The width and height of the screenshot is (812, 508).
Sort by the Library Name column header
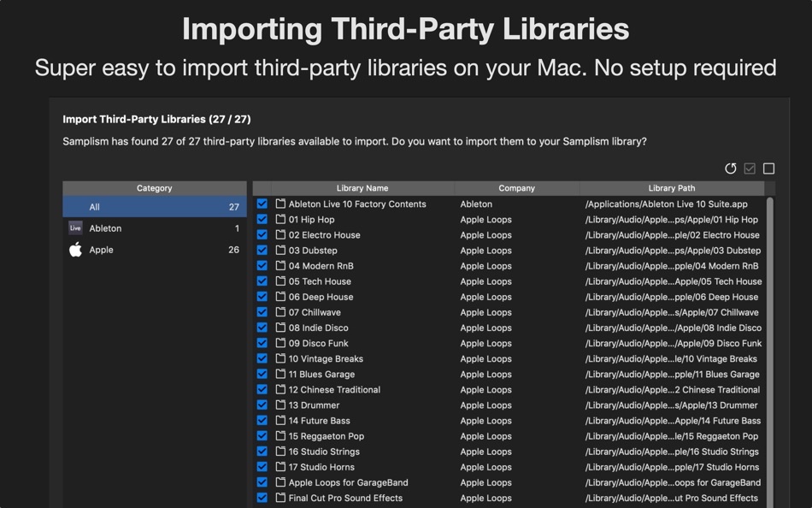coord(362,188)
